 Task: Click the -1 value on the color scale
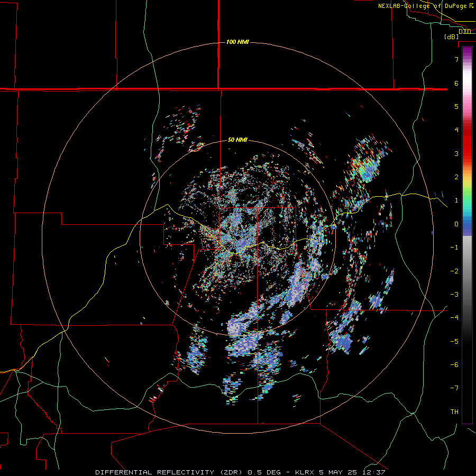[x=454, y=248]
